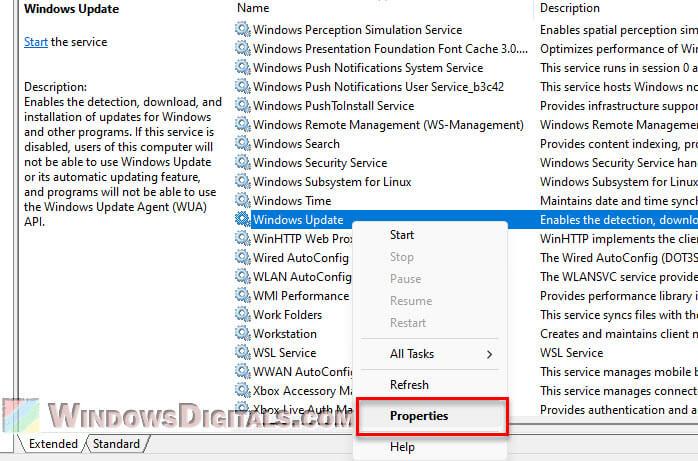Click gear icon for WWAN AutoConfig
Viewport: 698px width, 461px height.
(x=243, y=372)
